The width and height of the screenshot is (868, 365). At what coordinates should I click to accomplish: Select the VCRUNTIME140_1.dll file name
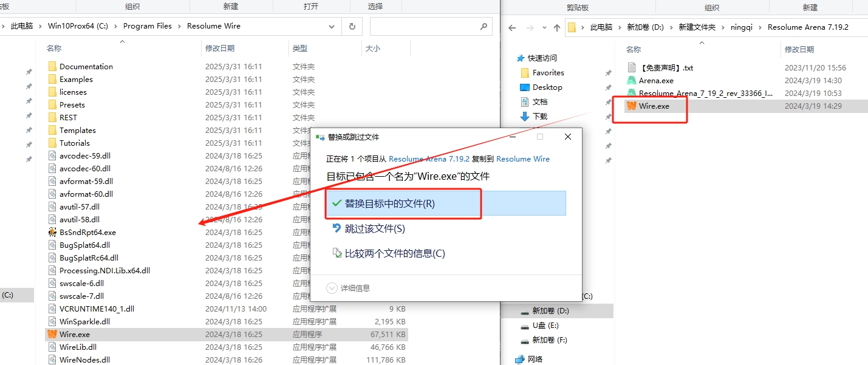(97, 309)
